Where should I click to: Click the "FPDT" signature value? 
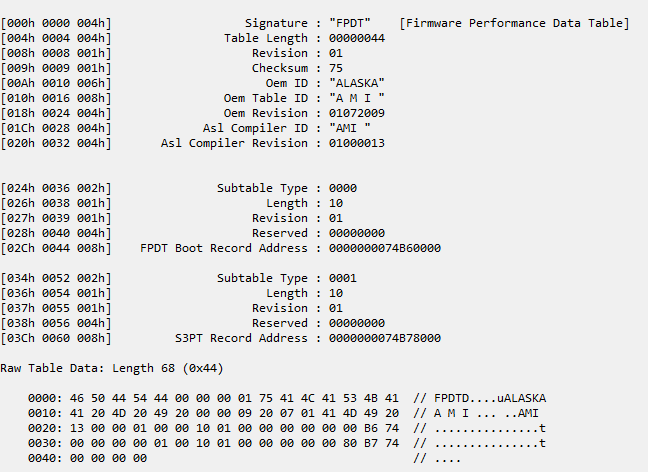tap(351, 23)
